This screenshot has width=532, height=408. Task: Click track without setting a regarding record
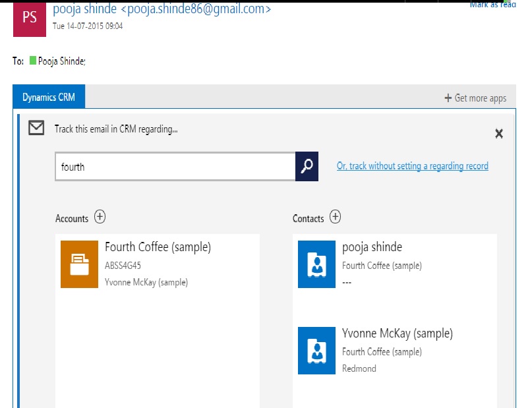pos(412,166)
